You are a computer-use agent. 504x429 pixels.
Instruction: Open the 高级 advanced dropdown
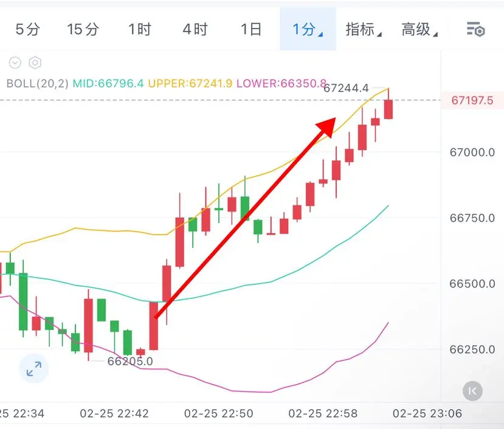(419, 30)
